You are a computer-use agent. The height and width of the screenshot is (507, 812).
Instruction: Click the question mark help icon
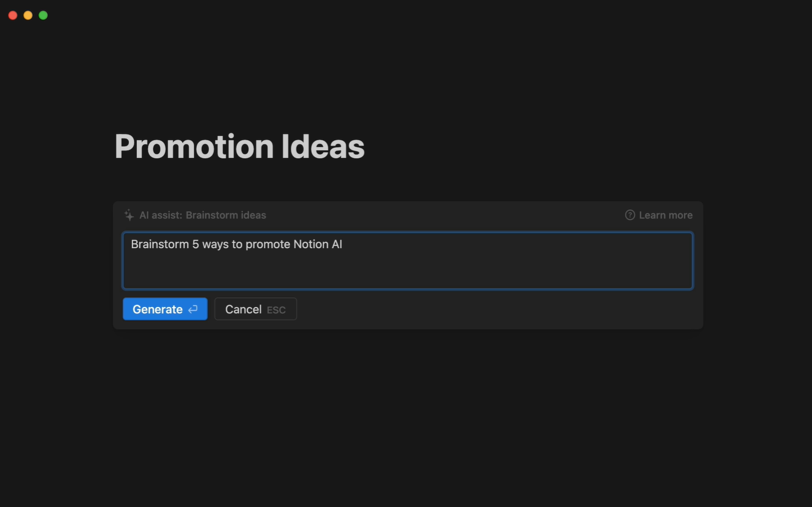coord(630,215)
